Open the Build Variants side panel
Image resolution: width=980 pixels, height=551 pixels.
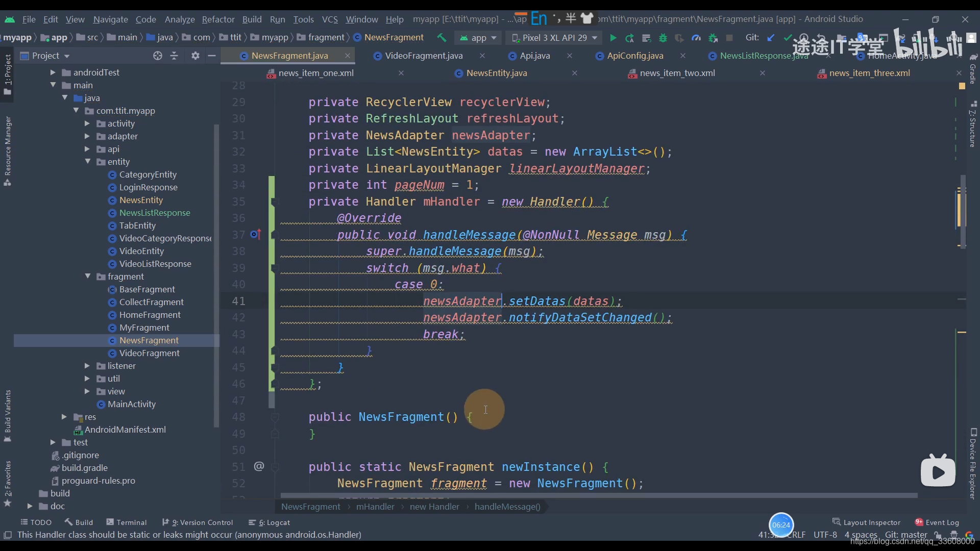pos(8,416)
